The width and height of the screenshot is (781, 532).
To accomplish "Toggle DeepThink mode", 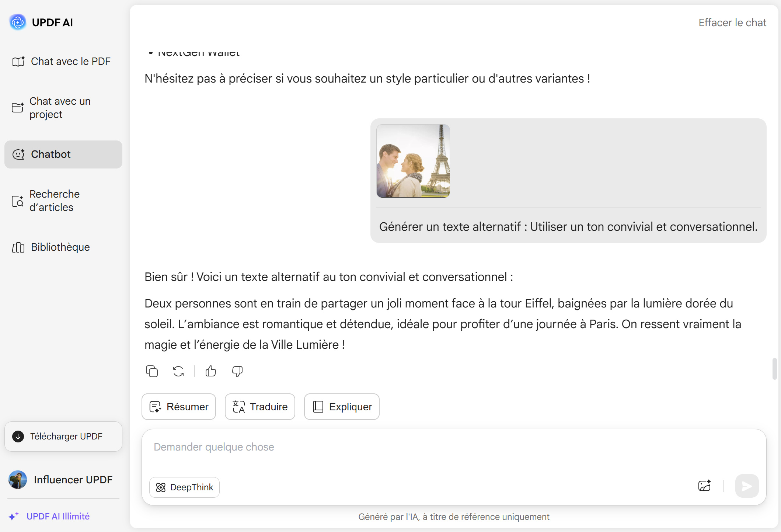I will [x=184, y=487].
